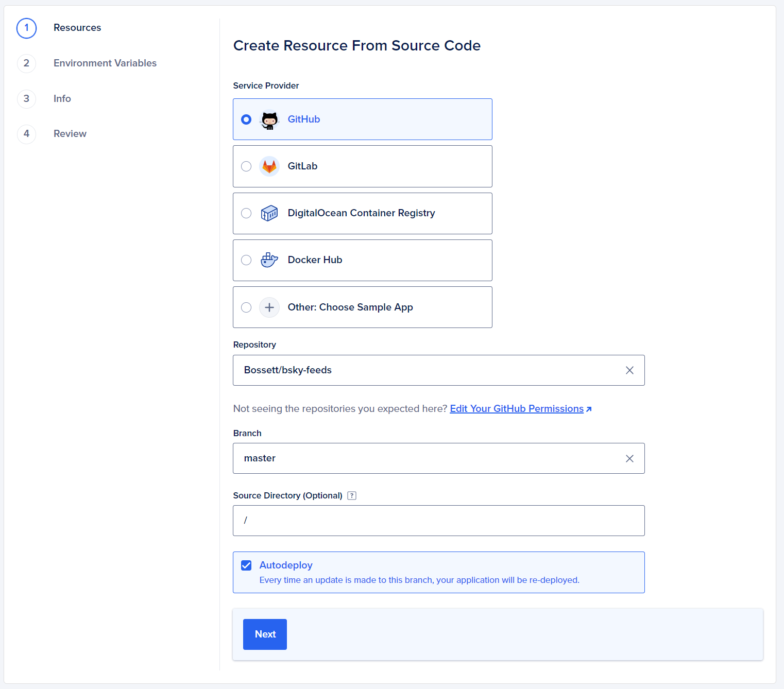Click the Source Directory help question icon
784x689 pixels.
pyautogui.click(x=352, y=495)
